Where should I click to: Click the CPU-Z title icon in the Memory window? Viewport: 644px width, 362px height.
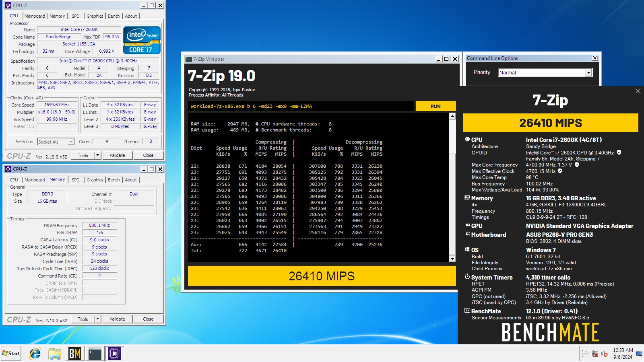coord(8,169)
